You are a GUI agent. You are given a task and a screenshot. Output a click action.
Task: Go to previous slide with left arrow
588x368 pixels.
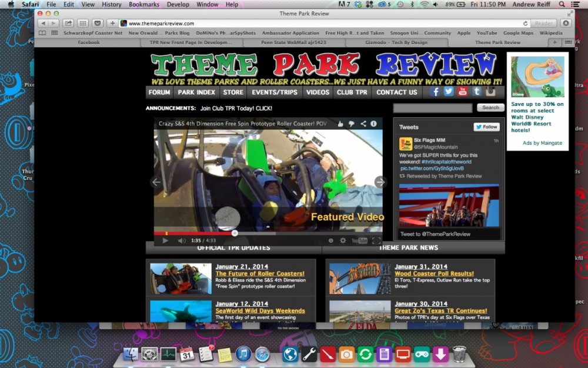click(156, 183)
